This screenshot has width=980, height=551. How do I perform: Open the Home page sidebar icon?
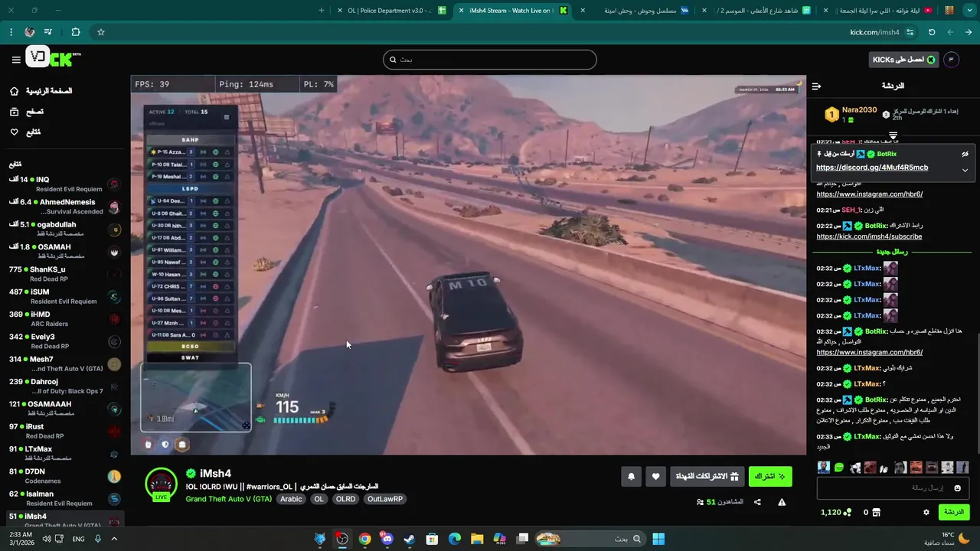point(14,91)
